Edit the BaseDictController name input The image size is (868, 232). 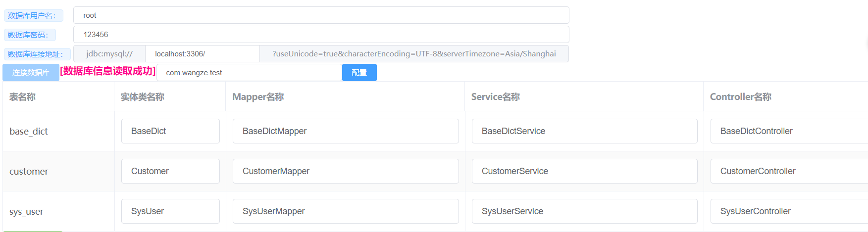point(789,131)
